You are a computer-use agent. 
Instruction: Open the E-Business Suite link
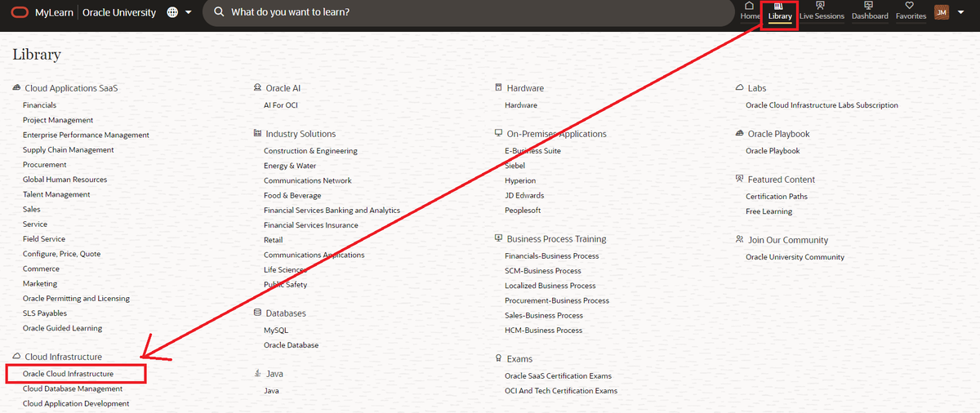pos(532,151)
